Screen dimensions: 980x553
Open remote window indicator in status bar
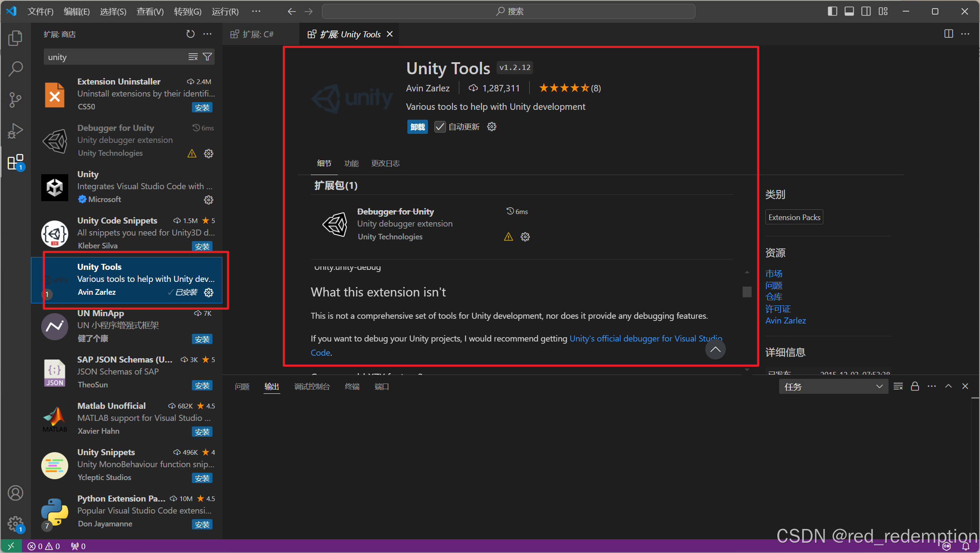(11, 546)
